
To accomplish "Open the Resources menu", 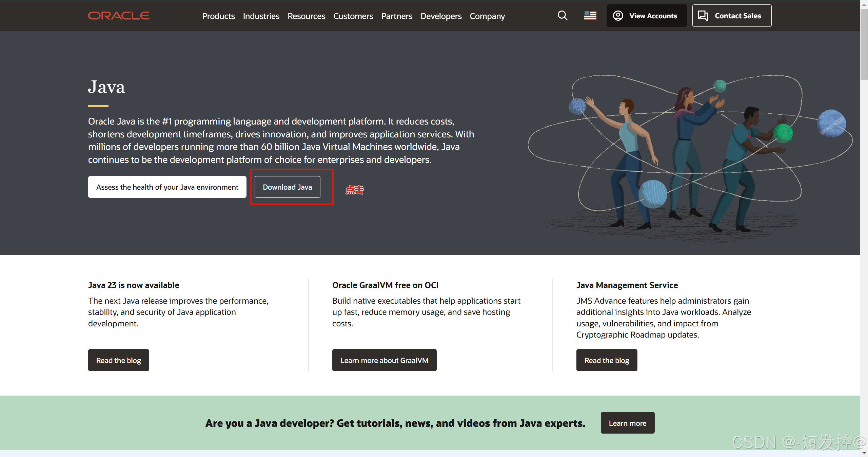I will pos(306,16).
